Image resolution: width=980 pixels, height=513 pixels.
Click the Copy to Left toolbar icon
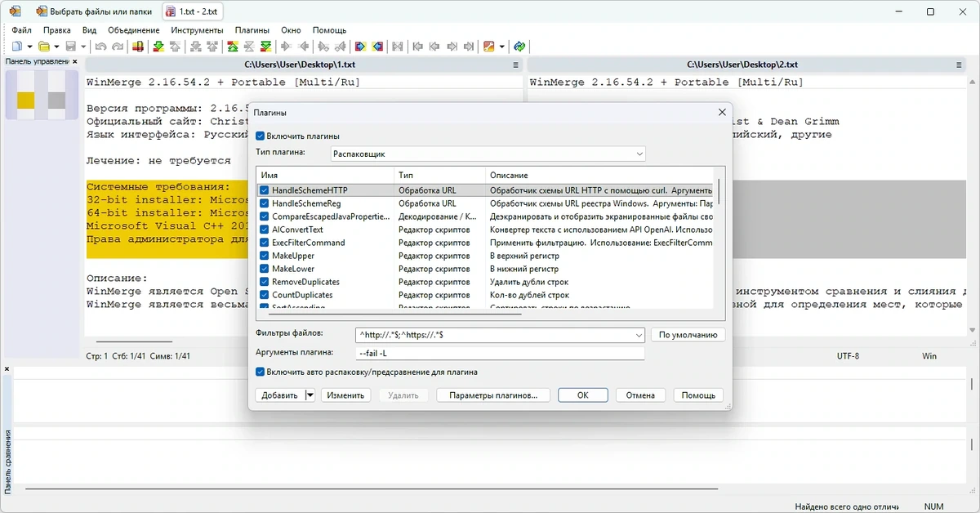304,47
